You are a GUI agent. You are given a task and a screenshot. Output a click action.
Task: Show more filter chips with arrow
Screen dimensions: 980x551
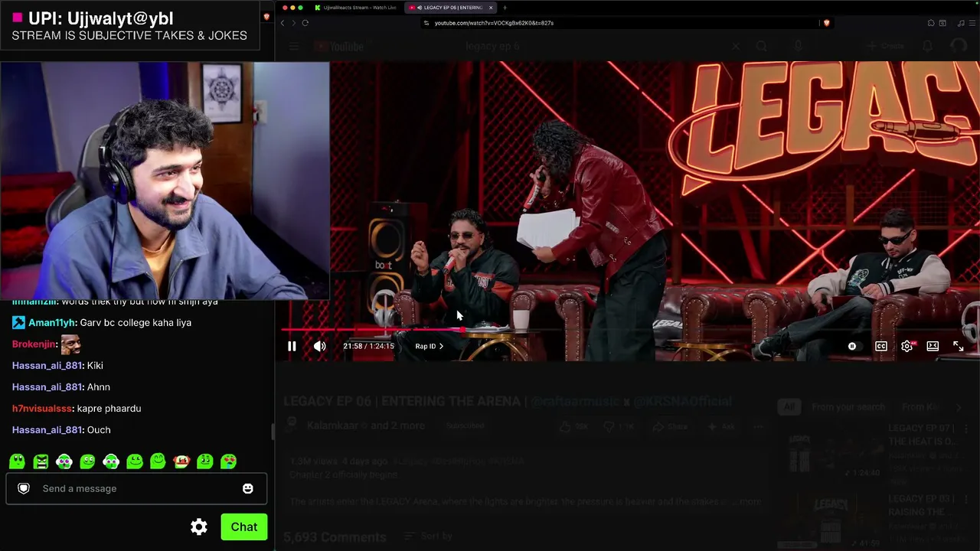959,407
